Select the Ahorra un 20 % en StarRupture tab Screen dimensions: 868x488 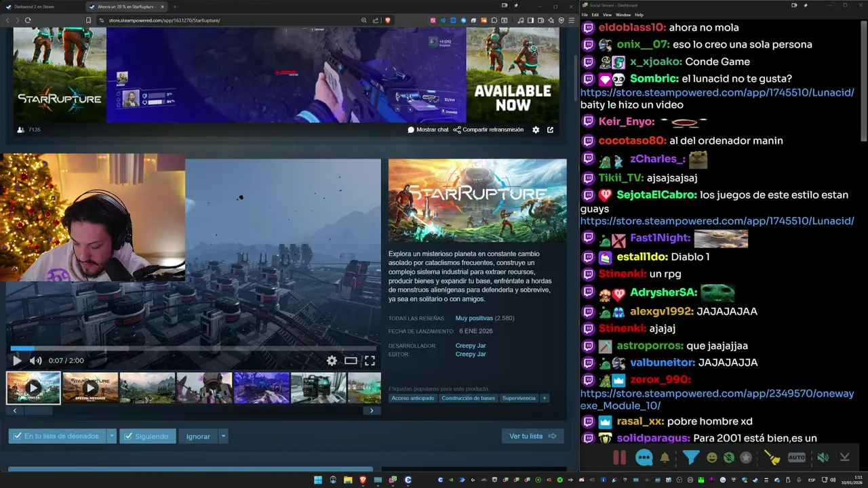pos(125,6)
